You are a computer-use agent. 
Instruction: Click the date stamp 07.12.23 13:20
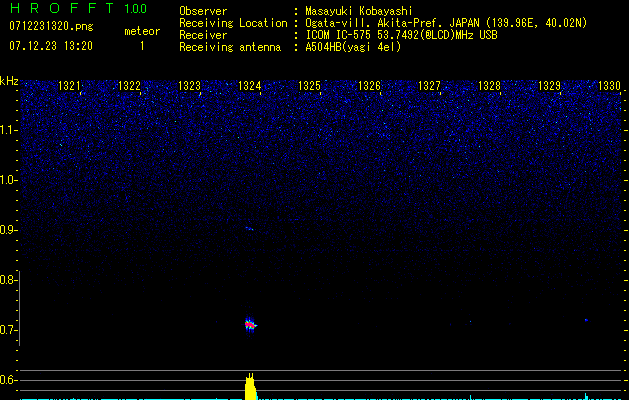50,46
